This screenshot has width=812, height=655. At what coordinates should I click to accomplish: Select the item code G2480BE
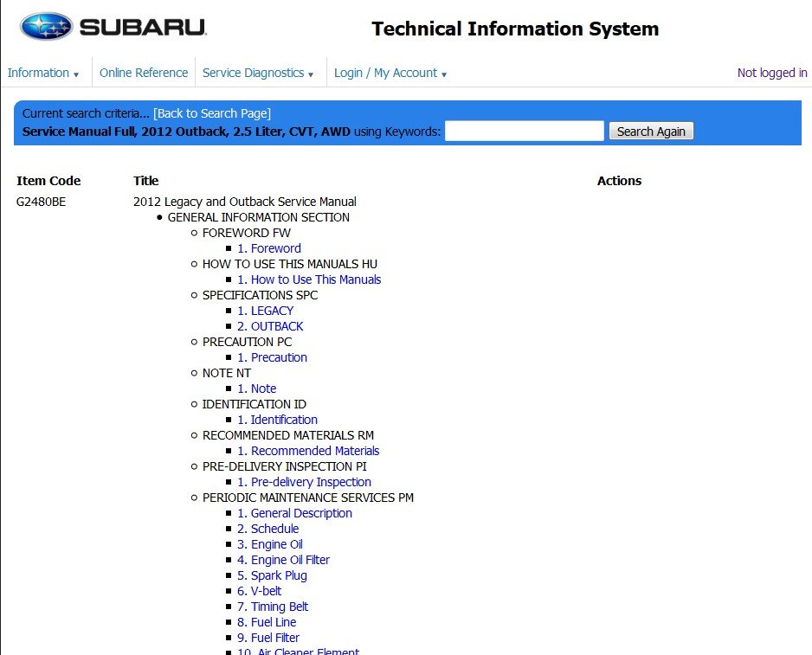click(41, 202)
